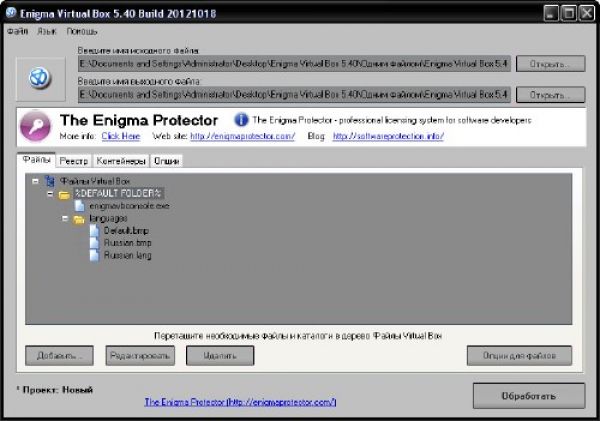Switch to the Опции tab
The image size is (600, 421).
point(166,161)
